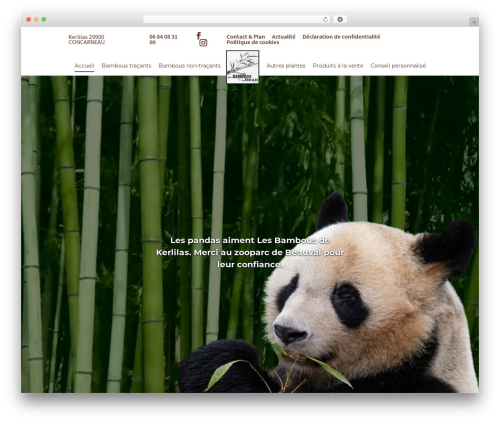The width and height of the screenshot is (500, 423).
Task: Open the Bambous traçants menu item
Action: [x=126, y=66]
